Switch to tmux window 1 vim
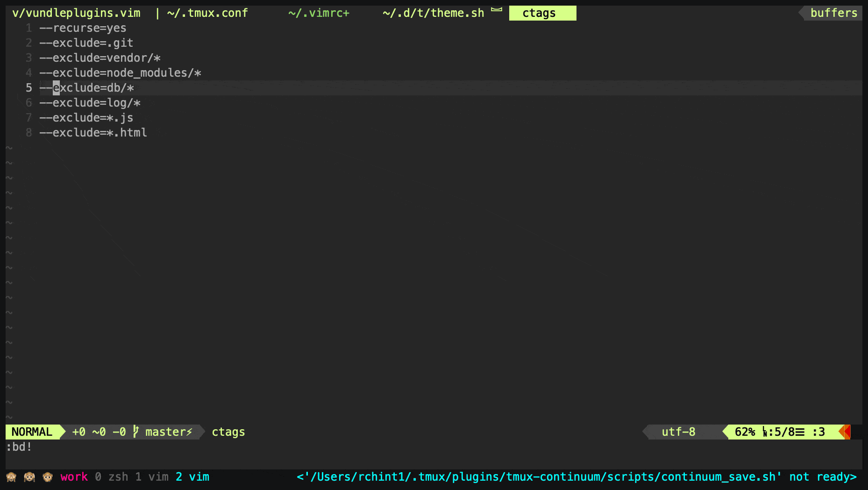Viewport: 868px width, 490px height. pos(152,477)
